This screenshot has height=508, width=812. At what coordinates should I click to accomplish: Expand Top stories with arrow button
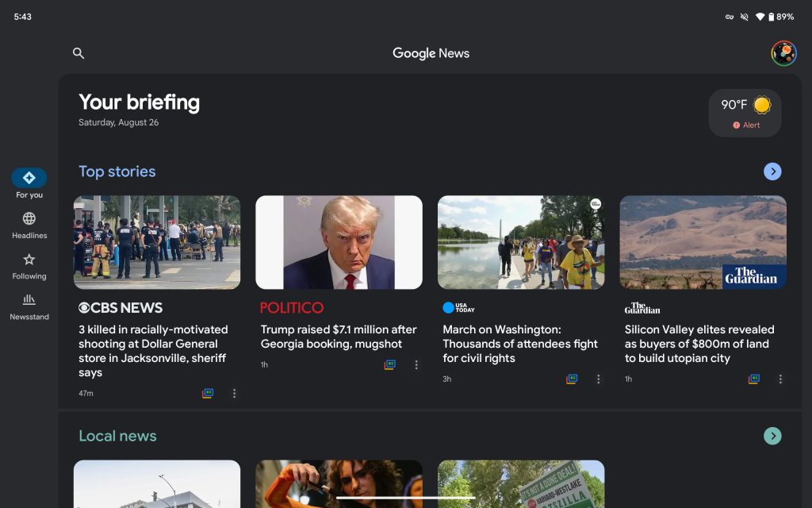pos(772,171)
